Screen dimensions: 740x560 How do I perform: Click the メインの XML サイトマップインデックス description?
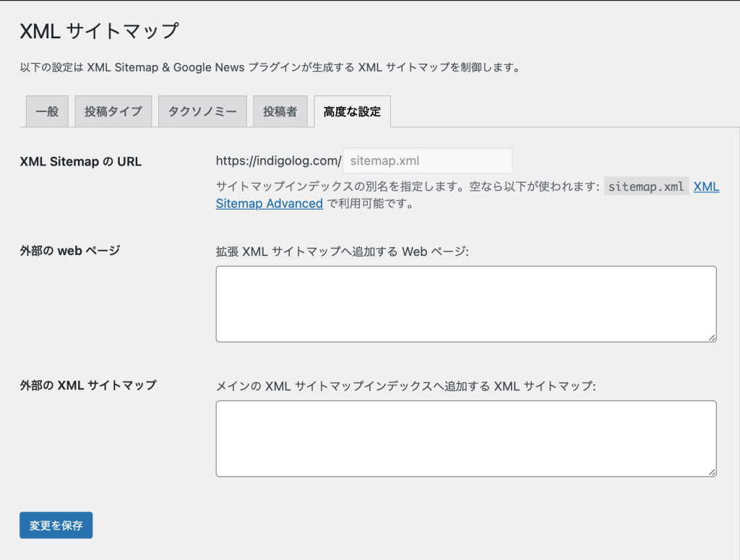(x=406, y=387)
